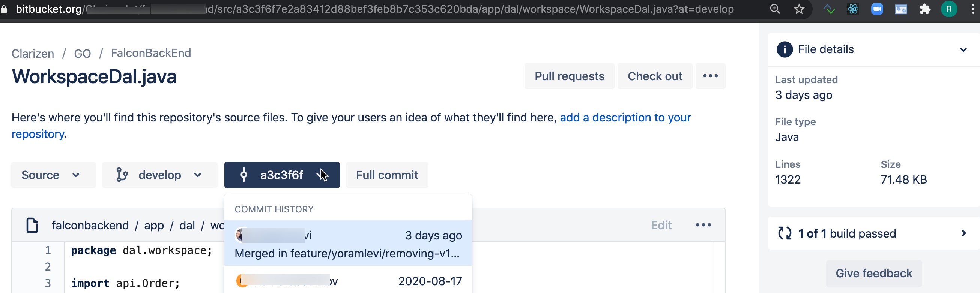This screenshot has width=980, height=293.
Task: Click the Give feedback button
Action: pos(873,273)
